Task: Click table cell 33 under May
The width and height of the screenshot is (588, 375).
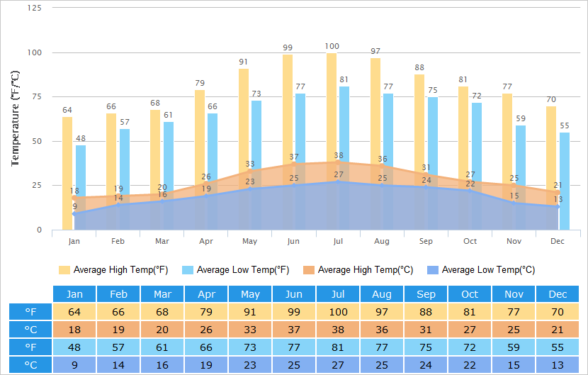Action: [250, 329]
